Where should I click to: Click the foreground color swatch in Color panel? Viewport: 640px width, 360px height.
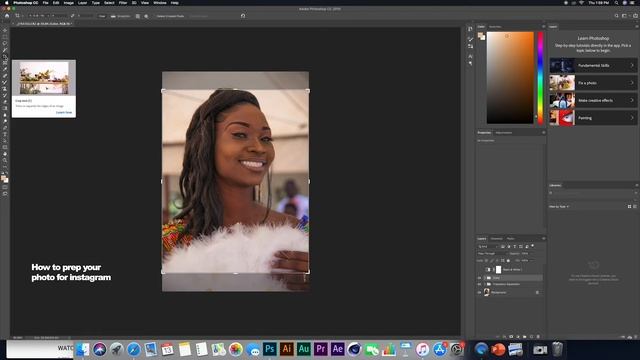(481, 36)
